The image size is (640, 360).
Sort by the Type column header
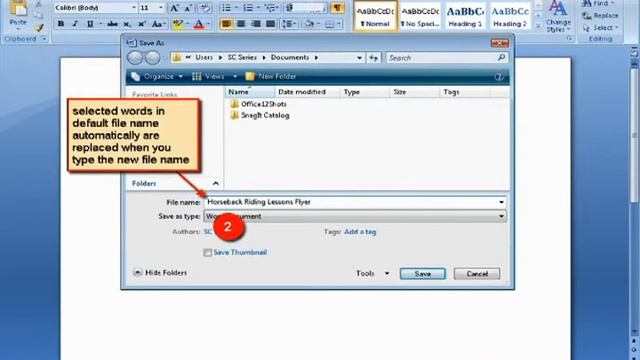pos(364,92)
